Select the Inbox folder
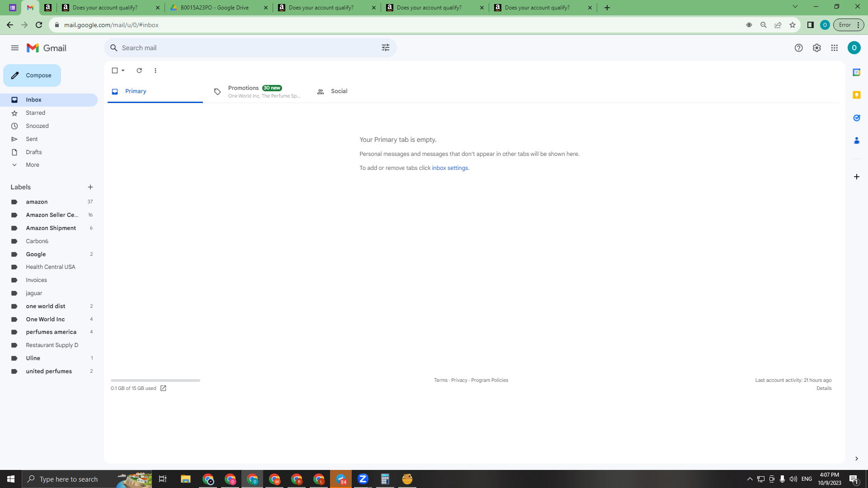The image size is (868, 488). (x=49, y=100)
